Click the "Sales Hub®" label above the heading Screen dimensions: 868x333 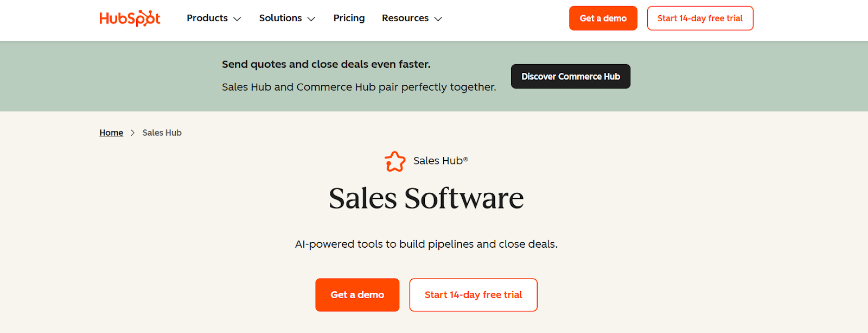click(x=441, y=161)
